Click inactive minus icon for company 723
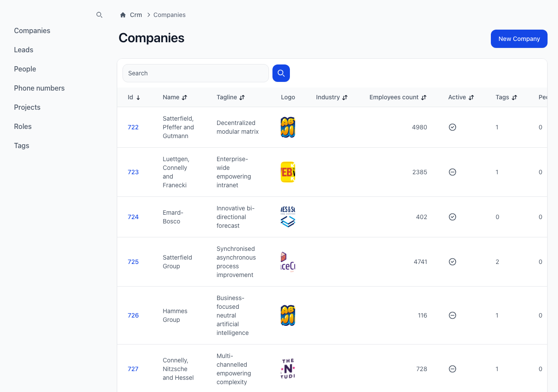The image size is (558, 392). [453, 172]
